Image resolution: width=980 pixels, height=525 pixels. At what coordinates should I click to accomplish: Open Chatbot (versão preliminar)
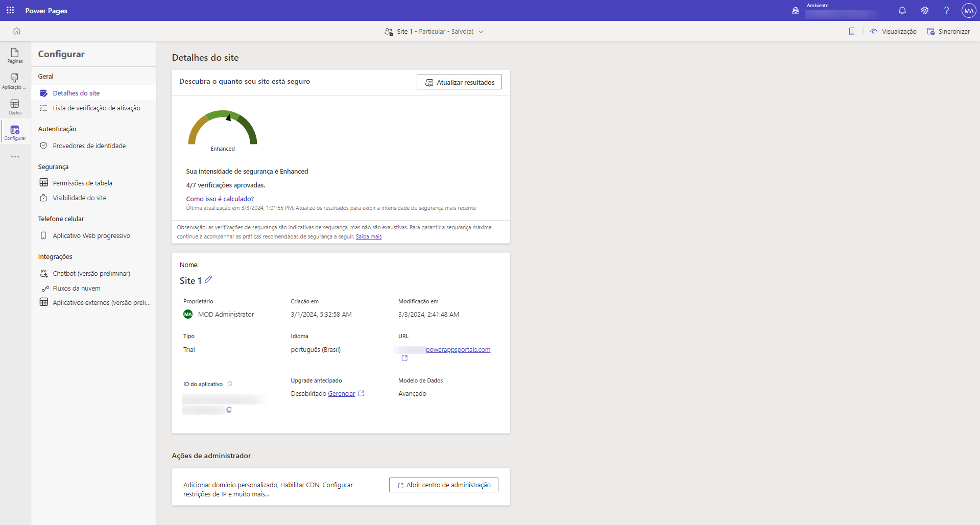point(93,273)
